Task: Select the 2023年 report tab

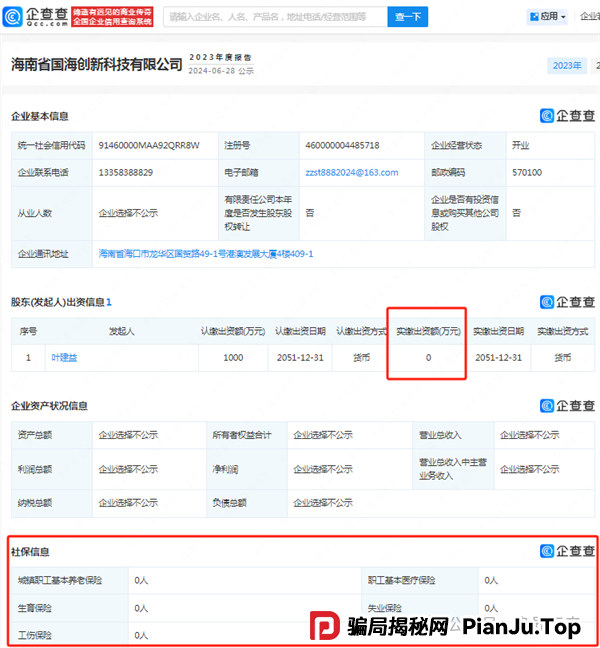Action: [x=567, y=66]
